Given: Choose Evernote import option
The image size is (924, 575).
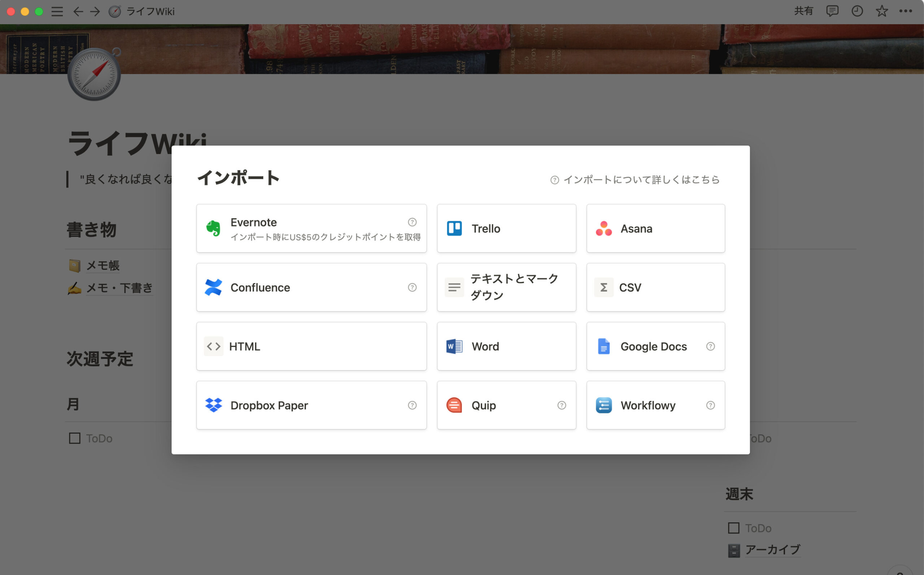Looking at the screenshot, I should 311,228.
